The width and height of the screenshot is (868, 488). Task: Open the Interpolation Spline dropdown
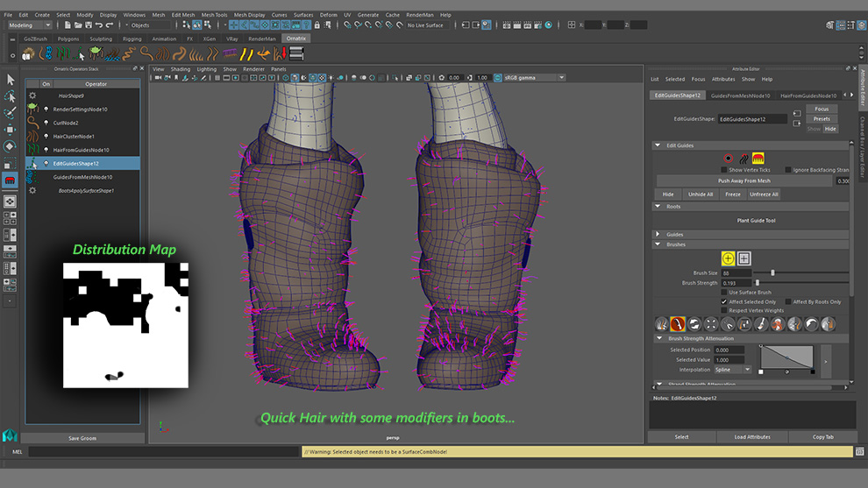coord(733,370)
